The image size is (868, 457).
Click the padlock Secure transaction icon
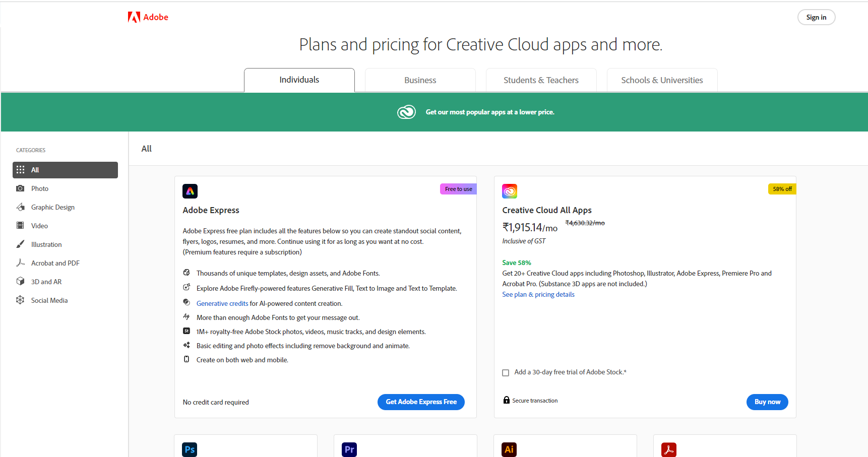[507, 400]
